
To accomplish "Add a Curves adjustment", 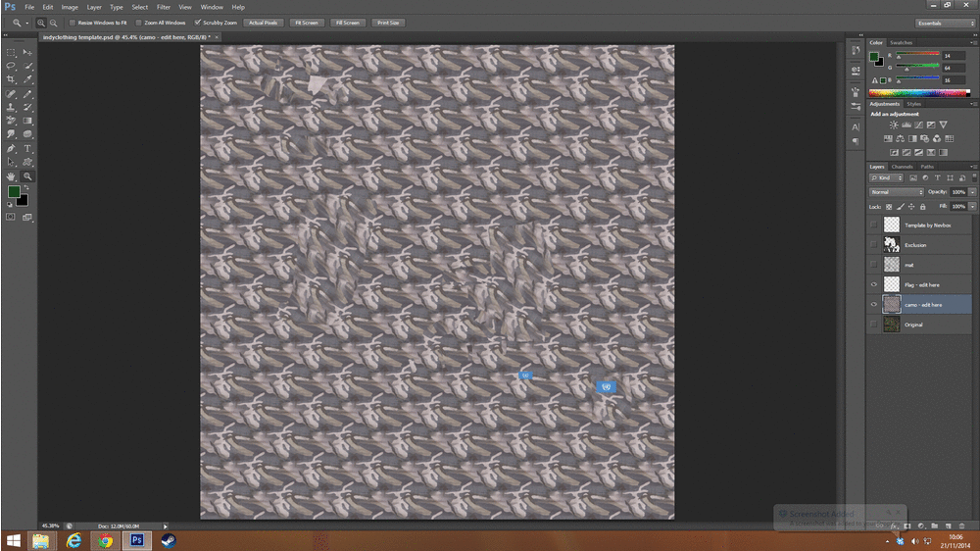I will coord(918,125).
